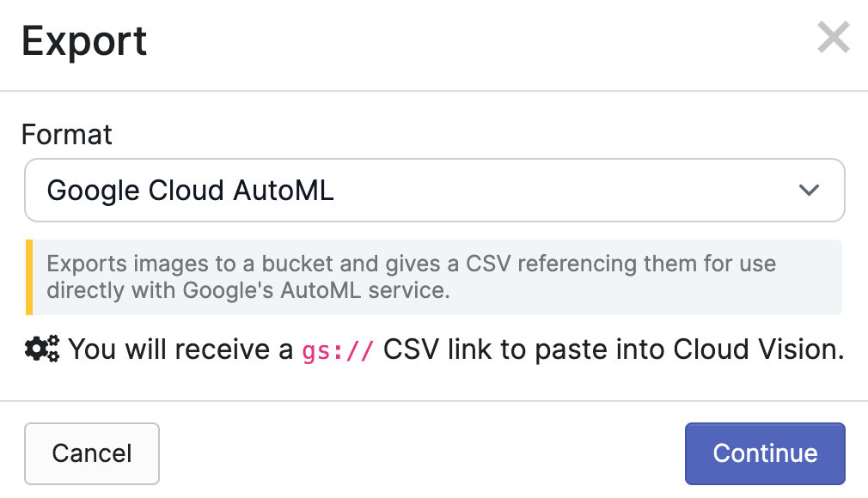Image resolution: width=868 pixels, height=498 pixels.
Task: Click 'CSV link' text after gs://
Action: [448, 349]
